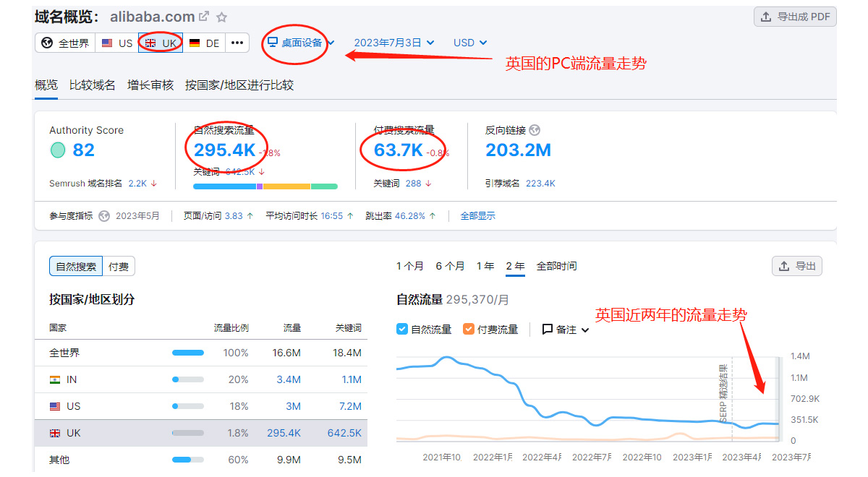The width and height of the screenshot is (868, 477).
Task: Switch to 付费 segment
Action: [x=119, y=267]
